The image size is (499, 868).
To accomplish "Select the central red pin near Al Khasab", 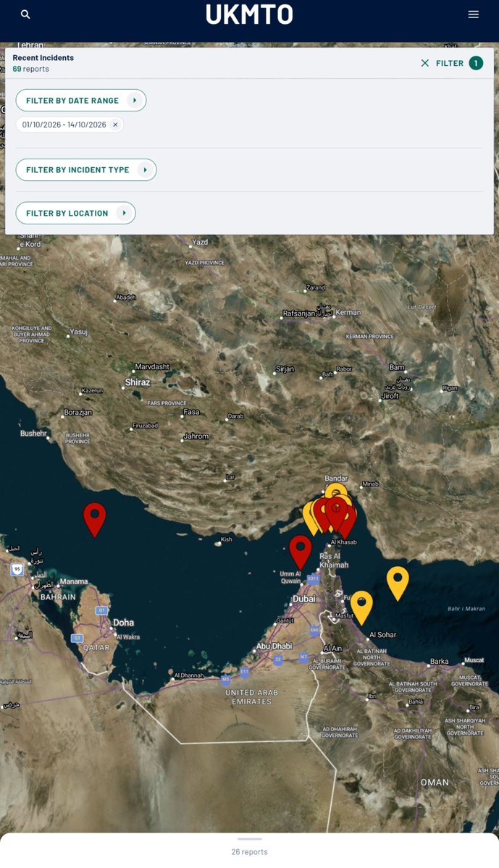I will [x=336, y=513].
